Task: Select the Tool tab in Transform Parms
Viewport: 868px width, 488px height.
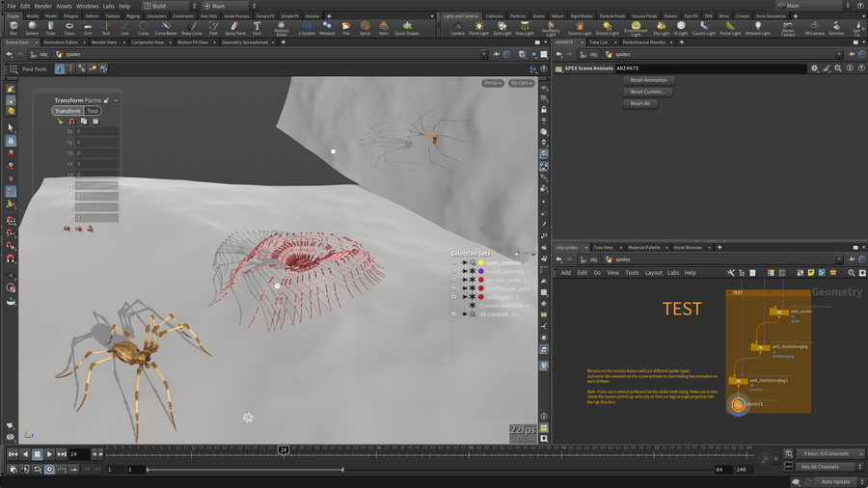Action: point(93,111)
